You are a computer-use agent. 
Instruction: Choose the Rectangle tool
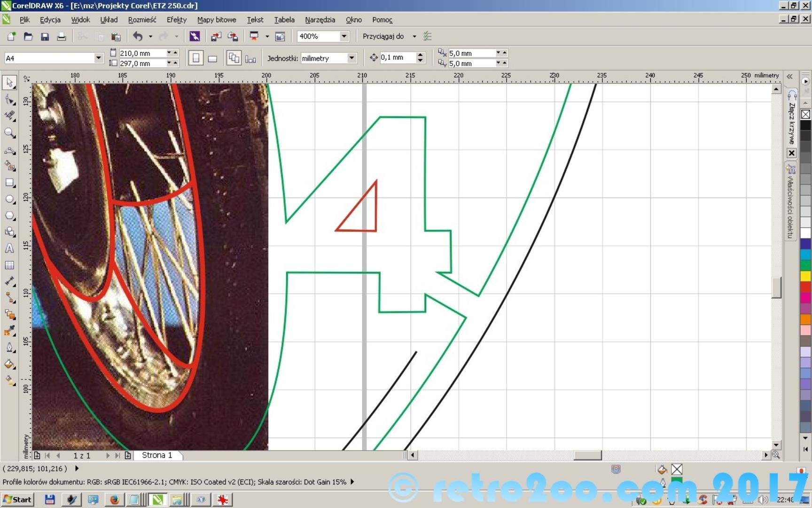click(x=9, y=183)
